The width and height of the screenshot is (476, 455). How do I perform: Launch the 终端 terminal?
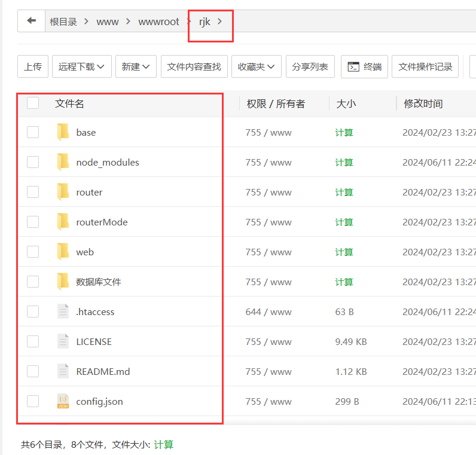pos(364,66)
